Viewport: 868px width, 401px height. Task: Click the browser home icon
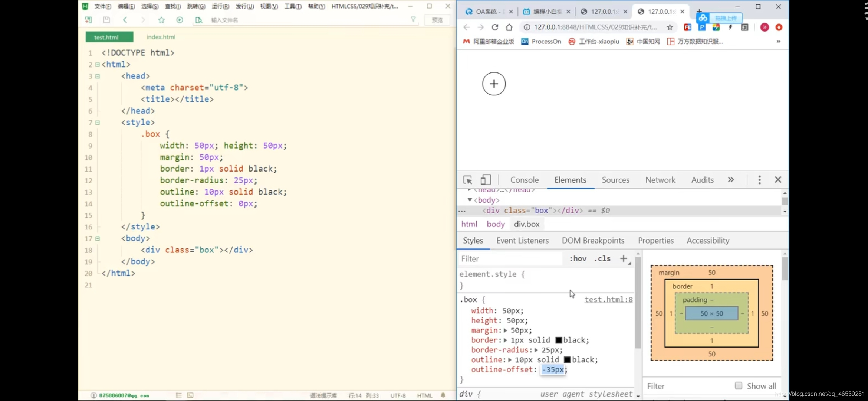509,27
